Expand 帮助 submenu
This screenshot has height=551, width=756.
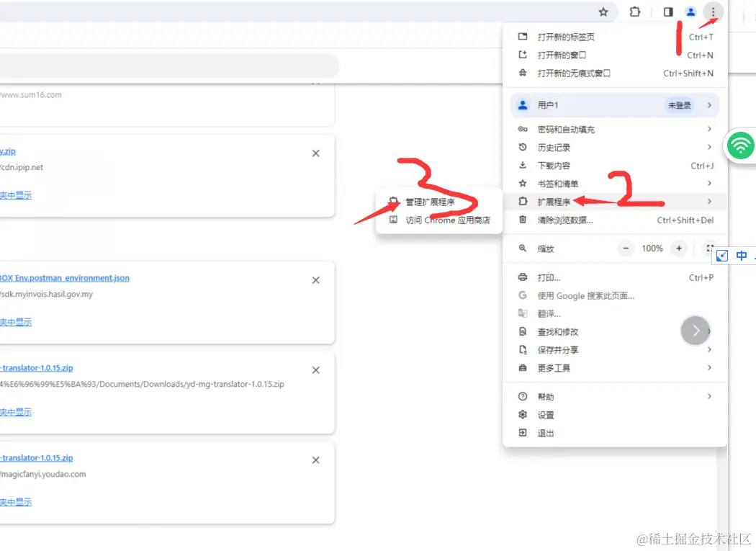[615, 397]
